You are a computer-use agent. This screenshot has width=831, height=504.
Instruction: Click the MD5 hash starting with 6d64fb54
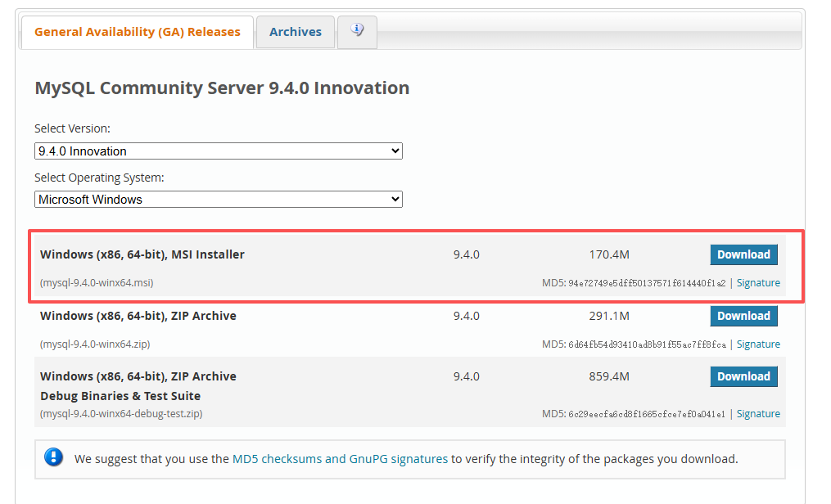tap(647, 344)
